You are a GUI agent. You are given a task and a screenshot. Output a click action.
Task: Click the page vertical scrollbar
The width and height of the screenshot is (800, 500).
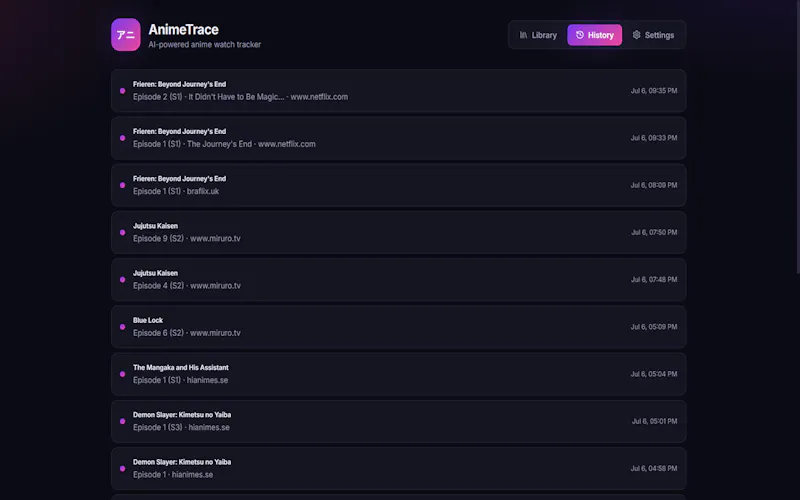tap(798, 137)
